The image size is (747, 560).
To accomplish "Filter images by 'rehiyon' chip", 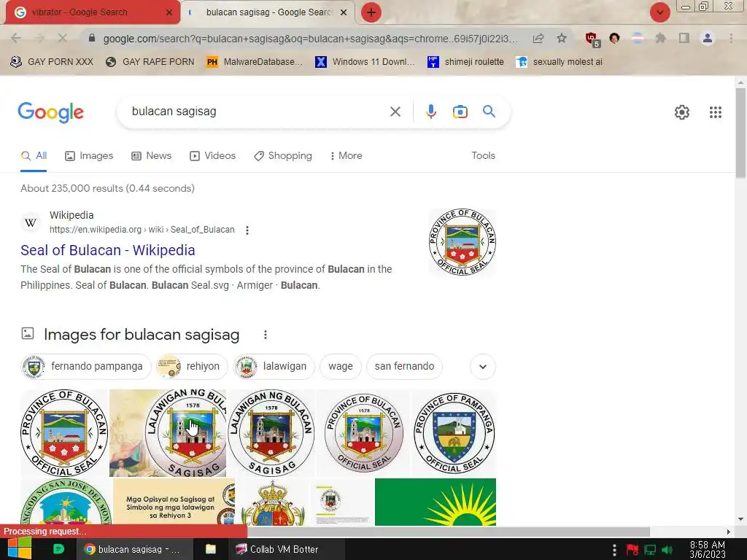I will 192,366.
